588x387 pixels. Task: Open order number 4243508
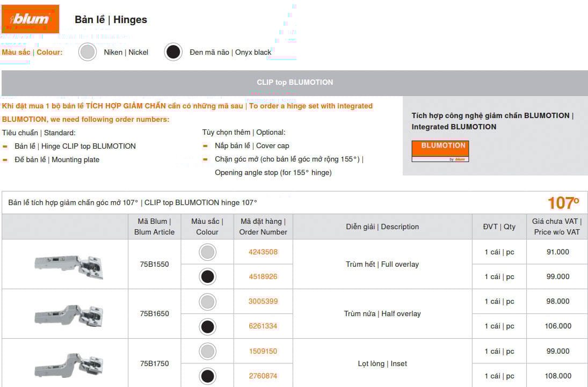pyautogui.click(x=263, y=252)
